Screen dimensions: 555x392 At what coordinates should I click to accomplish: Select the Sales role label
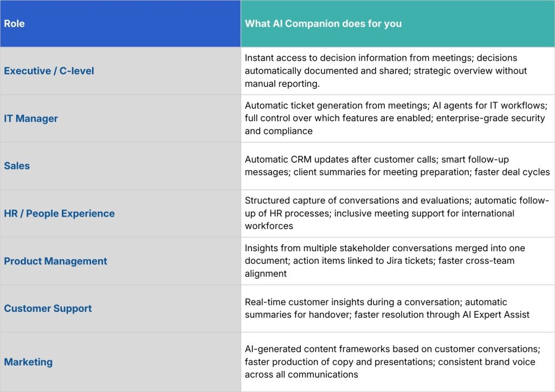click(x=17, y=166)
